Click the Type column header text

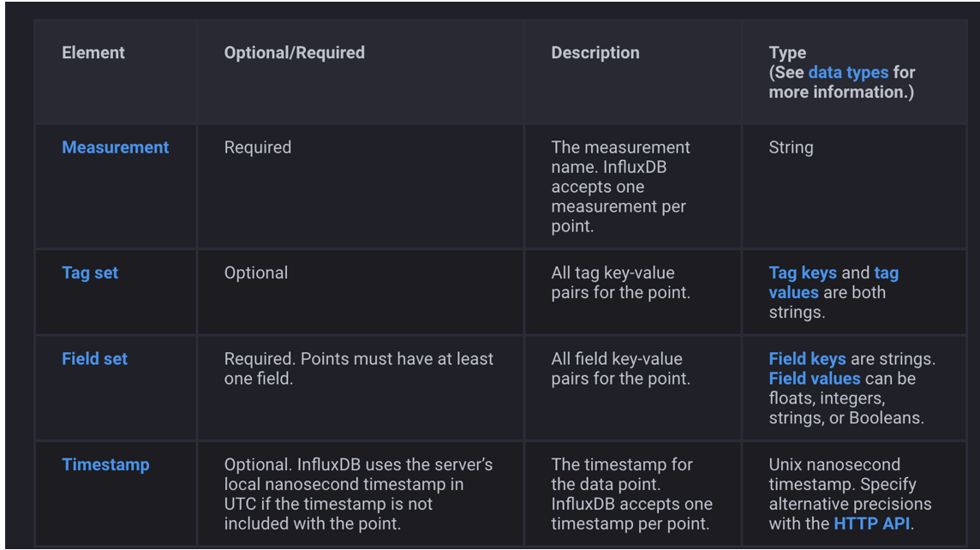click(787, 52)
